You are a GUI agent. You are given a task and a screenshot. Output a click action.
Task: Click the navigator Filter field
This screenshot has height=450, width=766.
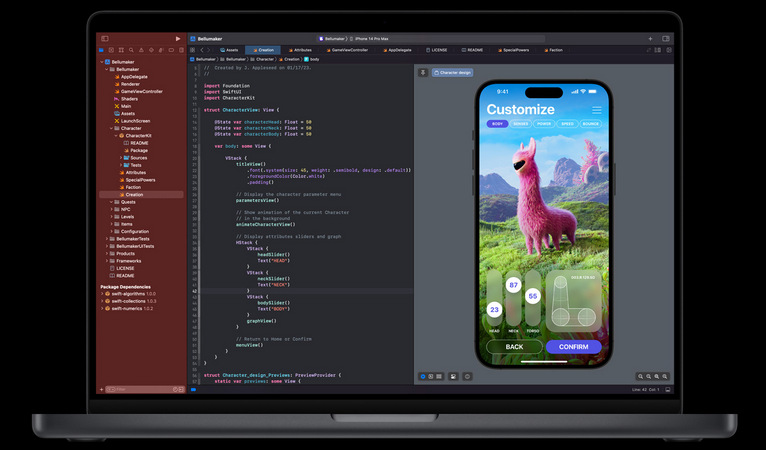tap(145, 389)
